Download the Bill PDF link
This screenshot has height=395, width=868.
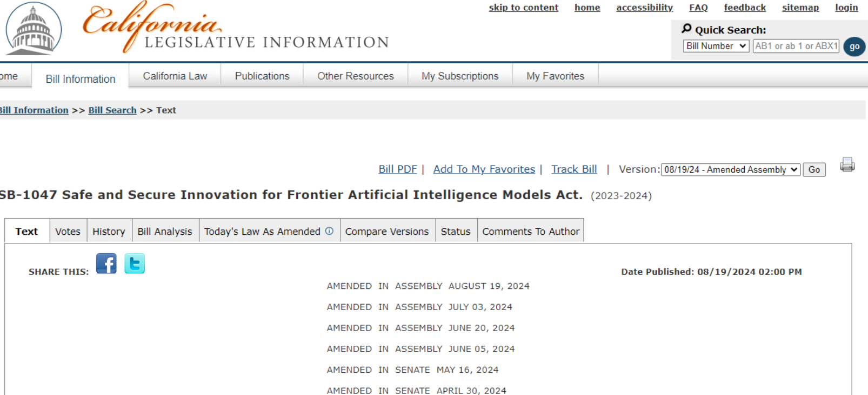(398, 169)
